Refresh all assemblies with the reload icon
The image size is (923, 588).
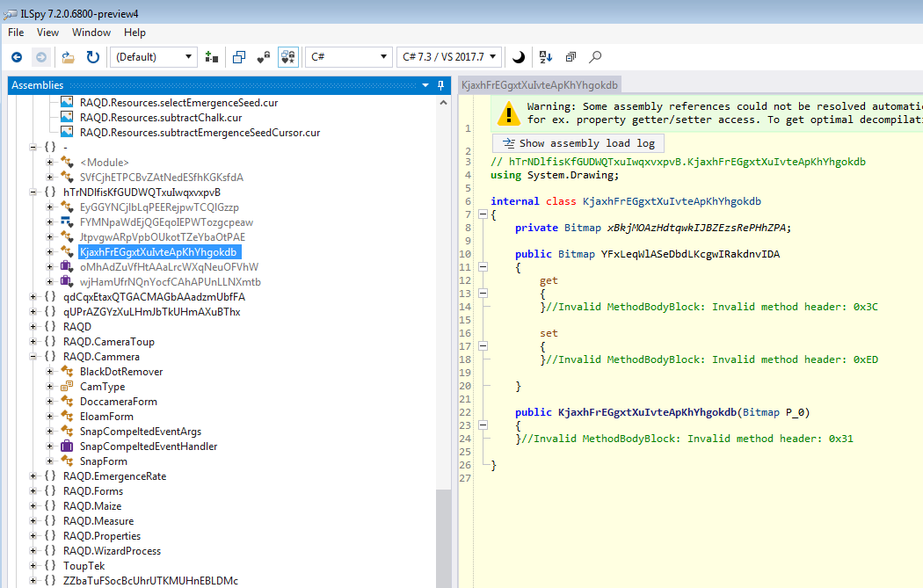coord(92,56)
